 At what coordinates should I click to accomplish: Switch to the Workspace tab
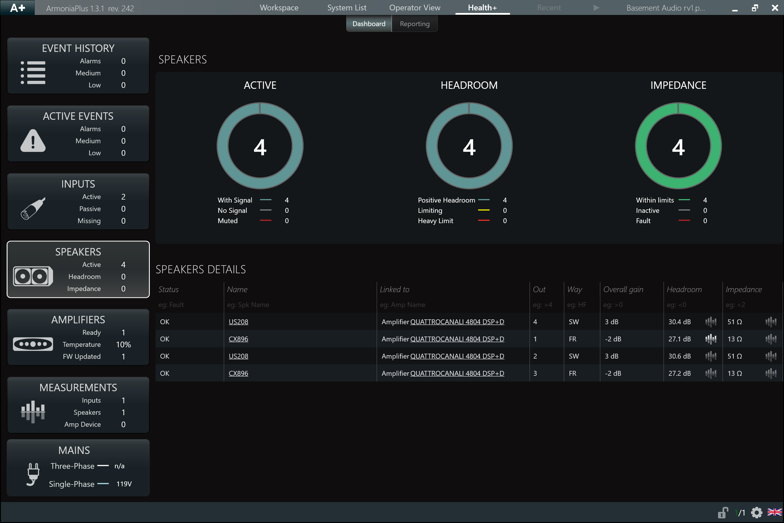pos(279,8)
